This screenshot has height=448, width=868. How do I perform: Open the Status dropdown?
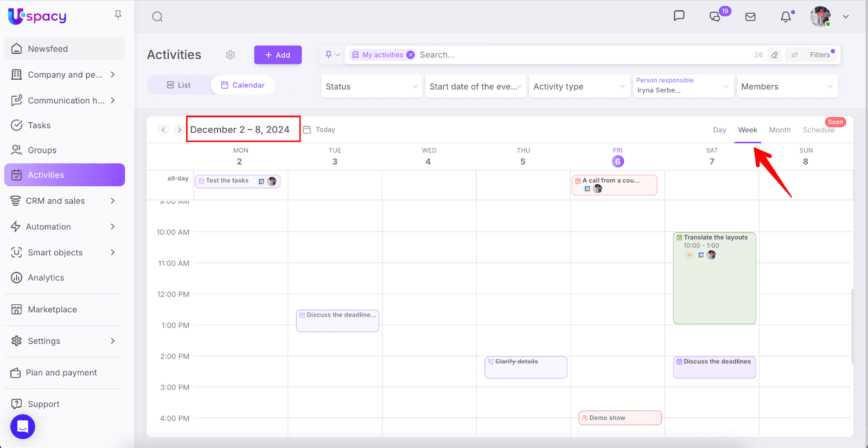(372, 86)
